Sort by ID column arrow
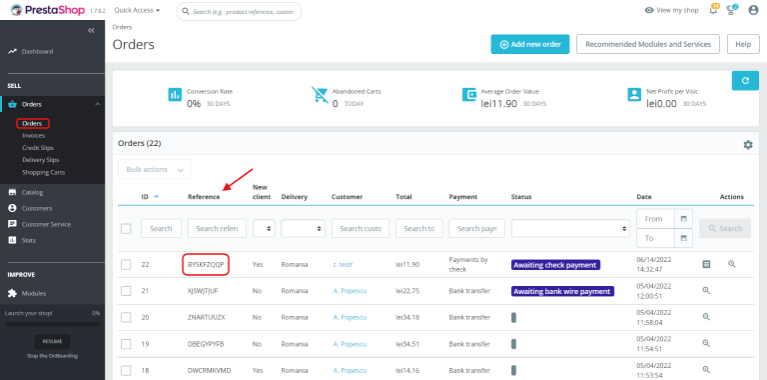 tap(157, 197)
